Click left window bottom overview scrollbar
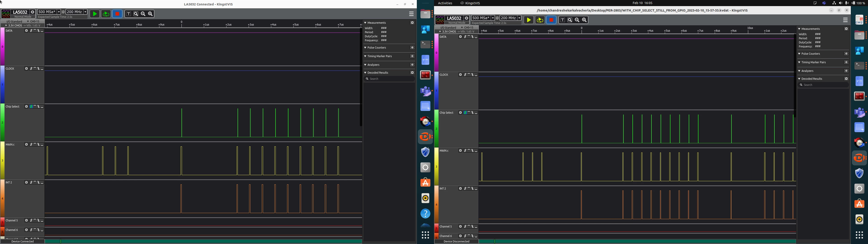Image resolution: width=868 pixels, height=244 pixels. 203,241
